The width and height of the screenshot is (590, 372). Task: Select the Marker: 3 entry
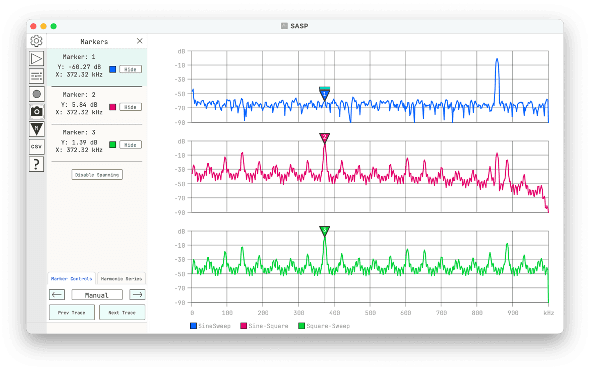coord(97,143)
